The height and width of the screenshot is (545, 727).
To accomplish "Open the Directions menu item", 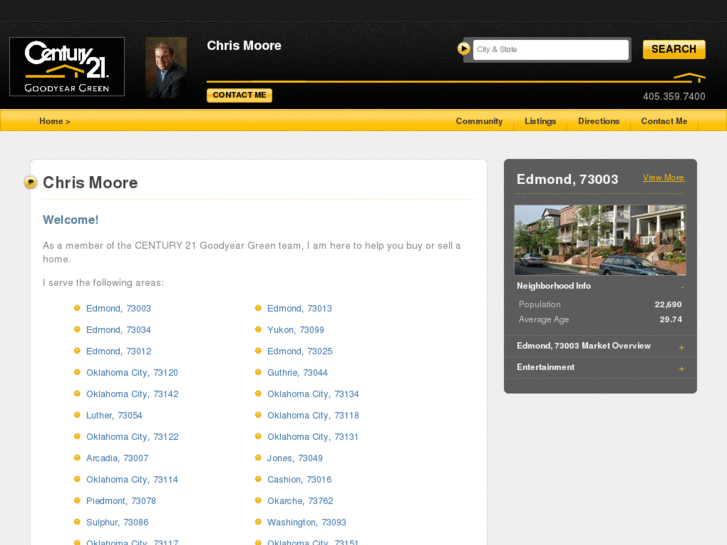I will pos(599,121).
